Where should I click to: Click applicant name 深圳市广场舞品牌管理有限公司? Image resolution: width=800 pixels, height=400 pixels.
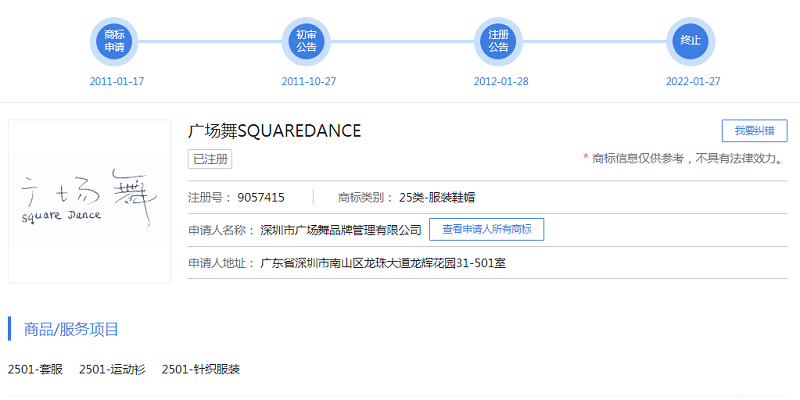tap(340, 231)
